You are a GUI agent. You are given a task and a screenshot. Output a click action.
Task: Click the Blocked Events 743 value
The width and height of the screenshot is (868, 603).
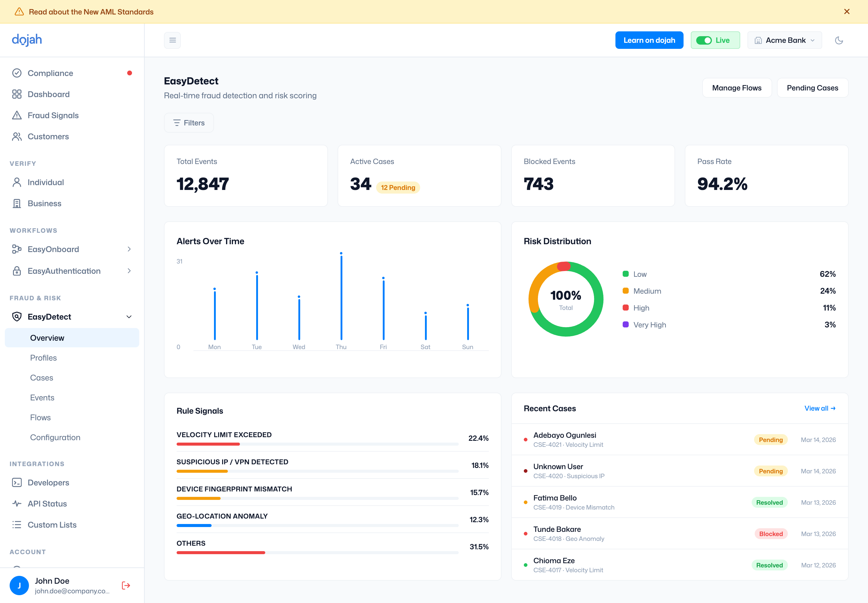538,184
